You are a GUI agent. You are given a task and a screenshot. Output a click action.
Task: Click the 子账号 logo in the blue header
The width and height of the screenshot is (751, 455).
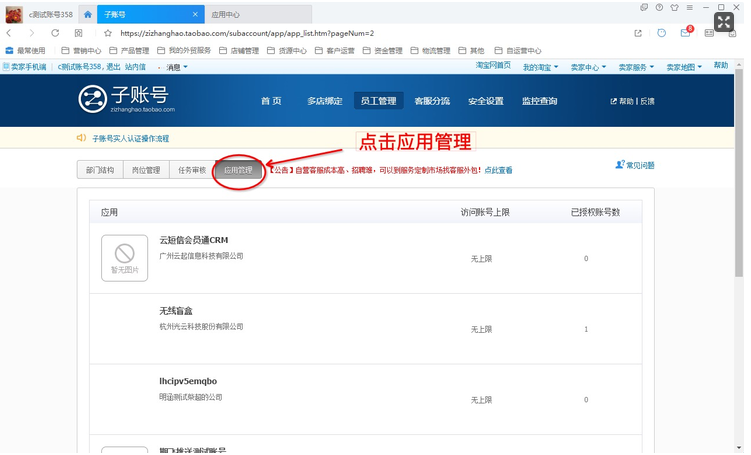(127, 99)
